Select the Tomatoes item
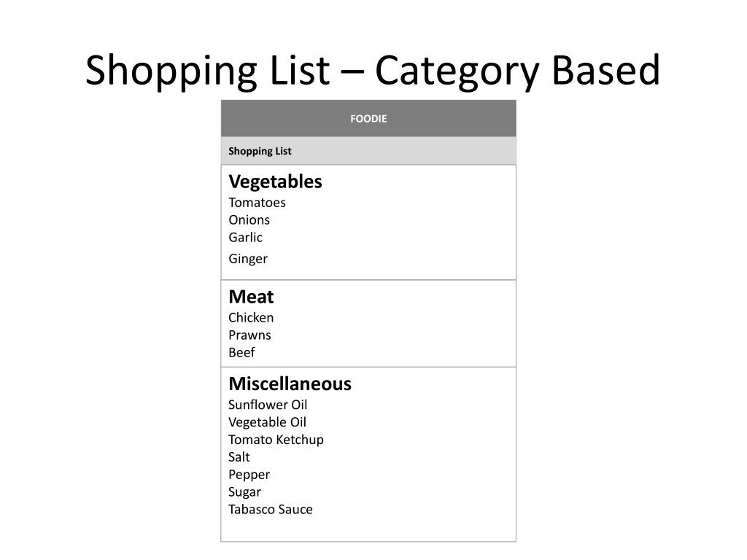Viewport: 747px width, 560px height. (257, 203)
